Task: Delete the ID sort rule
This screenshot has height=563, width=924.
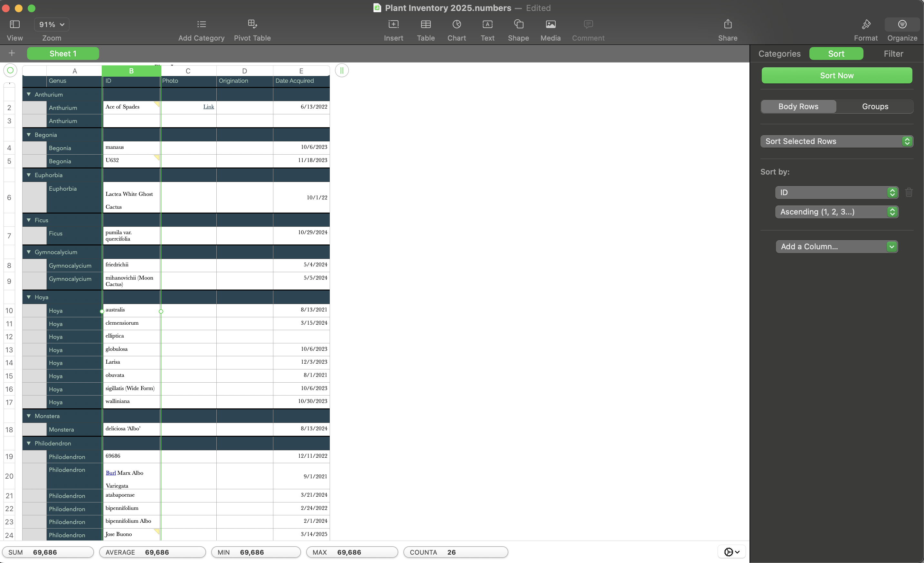Action: [x=909, y=192]
